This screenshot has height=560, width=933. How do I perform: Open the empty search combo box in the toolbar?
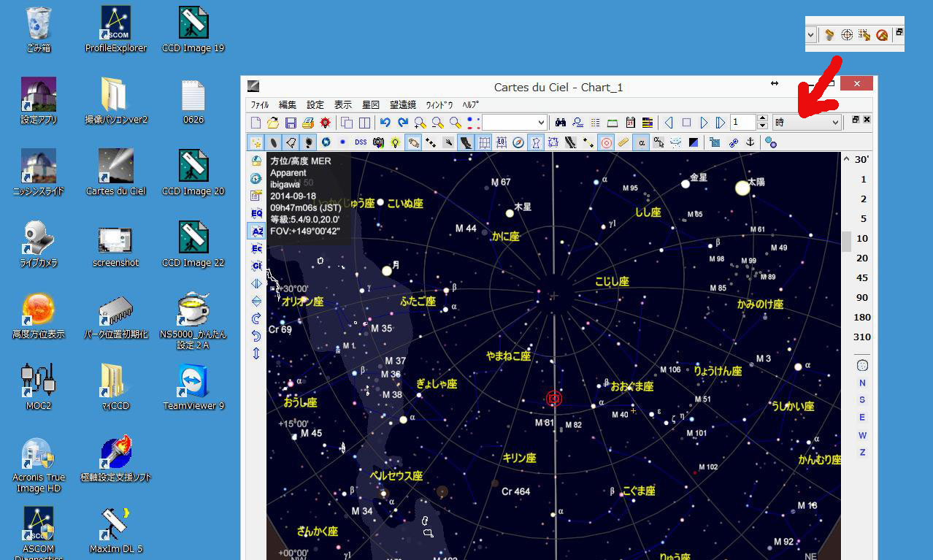tap(515, 123)
